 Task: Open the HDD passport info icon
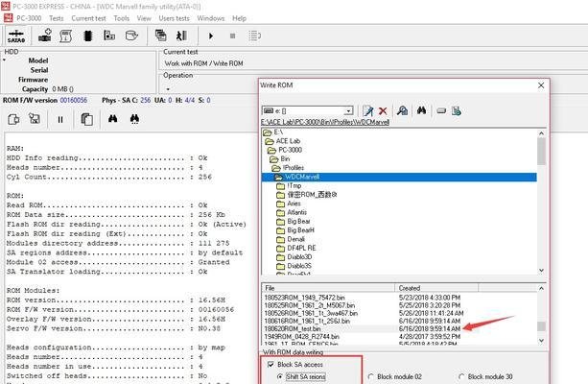pos(65,36)
